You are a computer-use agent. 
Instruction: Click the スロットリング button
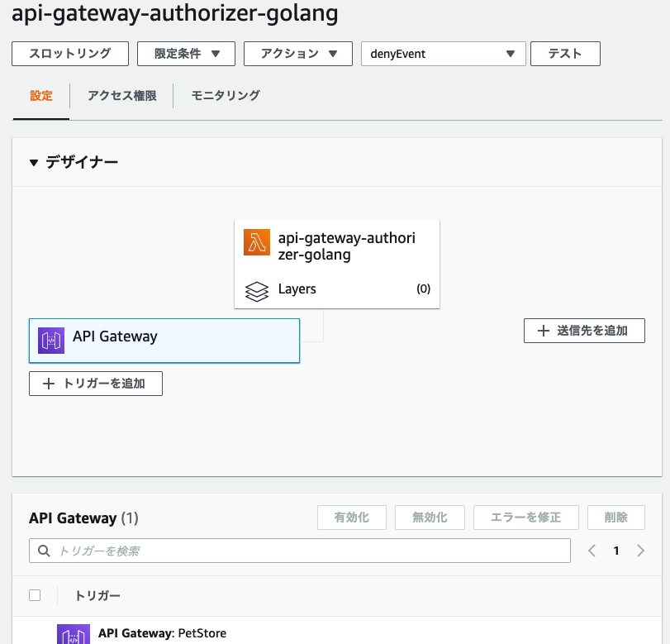pos(70,54)
